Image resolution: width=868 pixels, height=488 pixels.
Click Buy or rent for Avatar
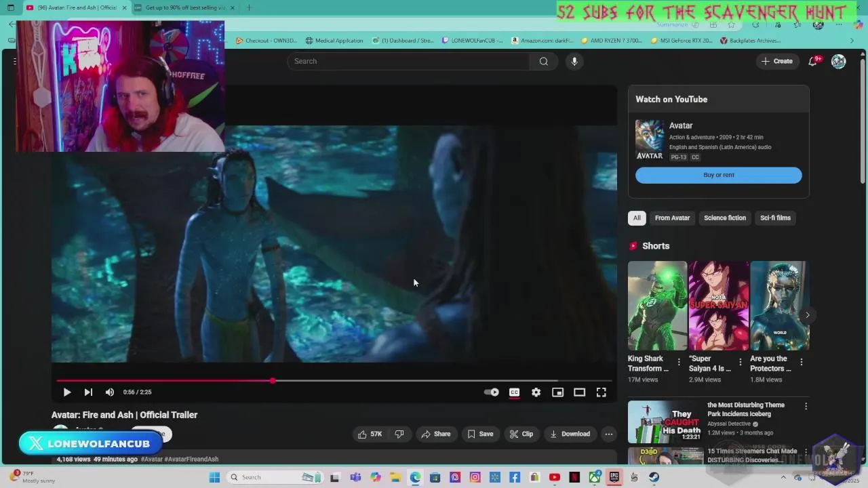(719, 175)
